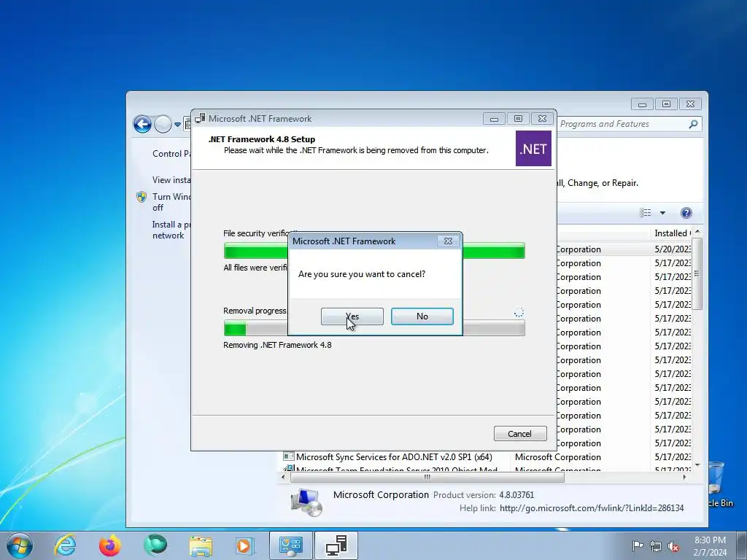Image resolution: width=747 pixels, height=560 pixels.
Task: Open Action Center flag tray icon
Action: click(x=637, y=546)
